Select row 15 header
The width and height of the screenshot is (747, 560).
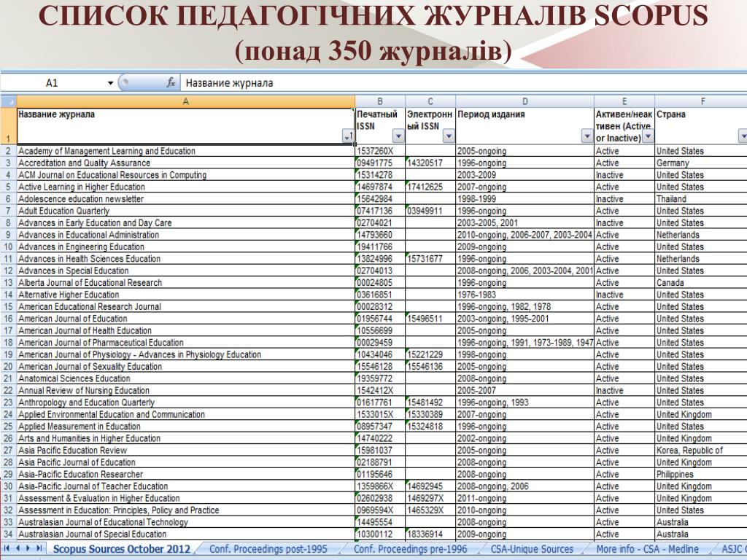(8, 307)
